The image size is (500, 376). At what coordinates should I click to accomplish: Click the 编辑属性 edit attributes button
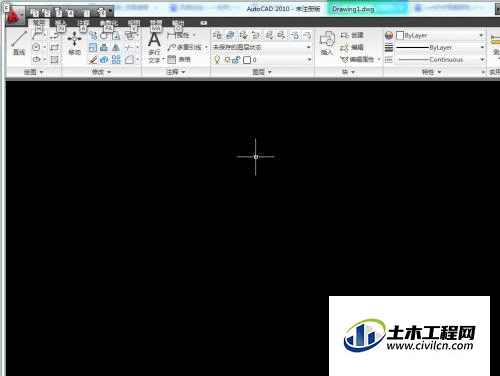tap(357, 60)
